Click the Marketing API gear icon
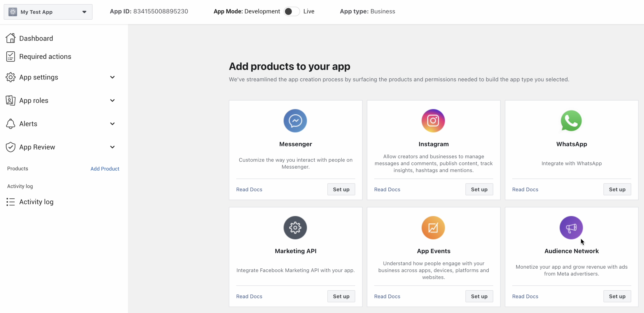This screenshot has height=313, width=644. [295, 227]
